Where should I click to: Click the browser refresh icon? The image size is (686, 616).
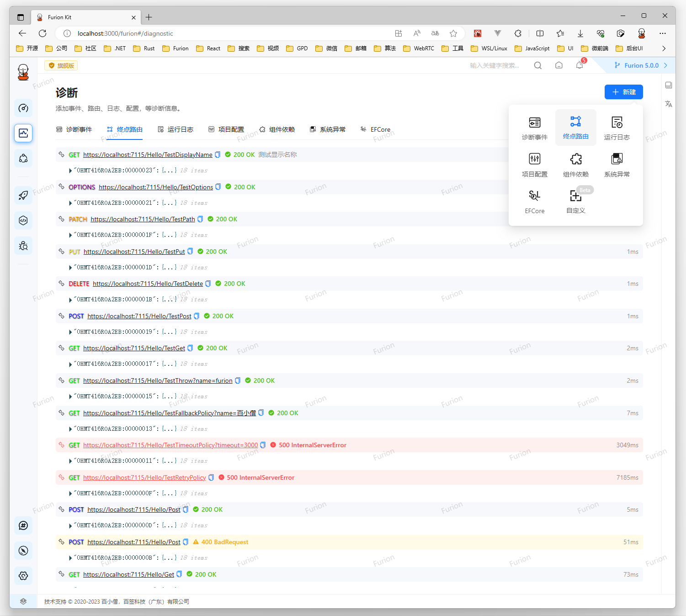pyautogui.click(x=43, y=33)
